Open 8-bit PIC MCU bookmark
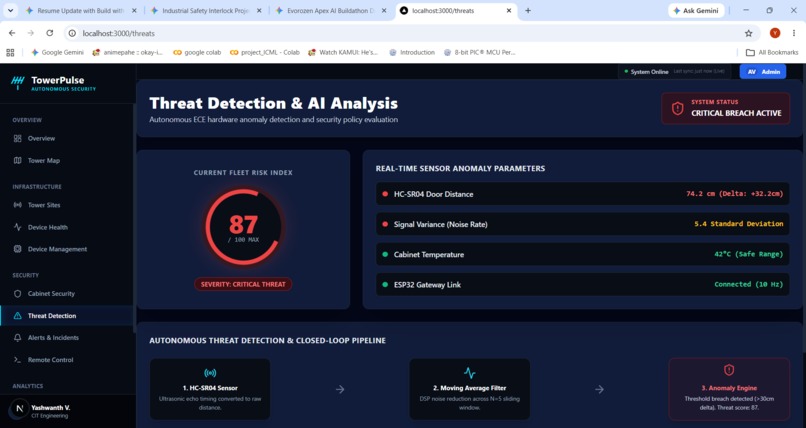The width and height of the screenshot is (806, 428). click(479, 52)
